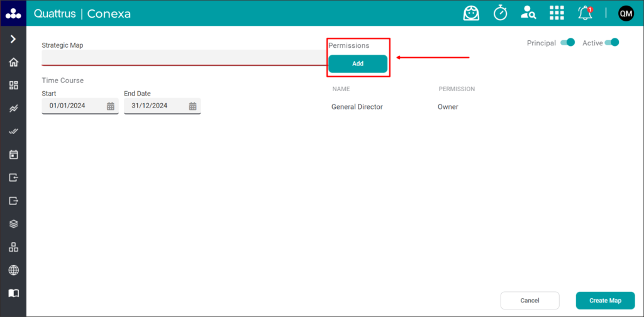Open the notifications bell icon
Image resolution: width=644 pixels, height=317 pixels.
tap(585, 13)
